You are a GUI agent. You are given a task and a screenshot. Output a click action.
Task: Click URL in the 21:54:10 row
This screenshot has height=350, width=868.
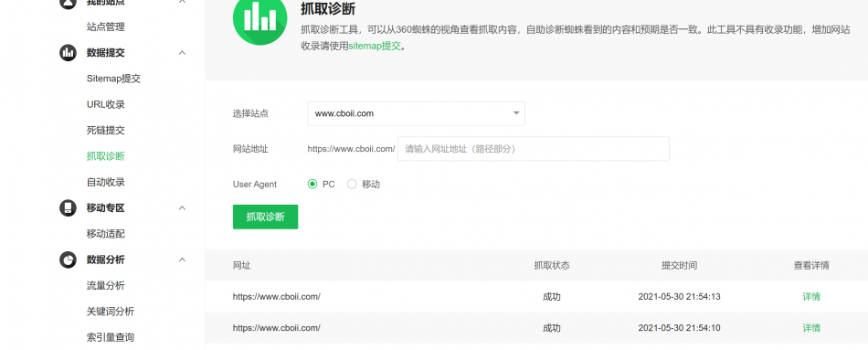[277, 328]
